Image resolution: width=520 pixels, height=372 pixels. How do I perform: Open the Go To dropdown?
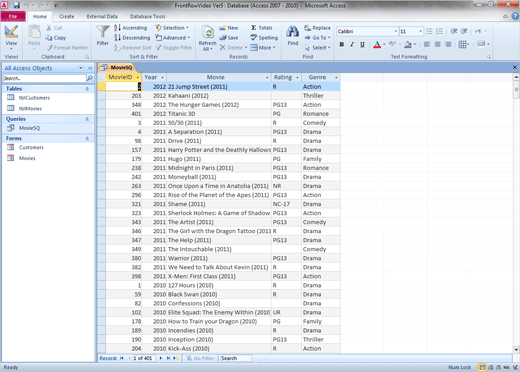click(317, 38)
